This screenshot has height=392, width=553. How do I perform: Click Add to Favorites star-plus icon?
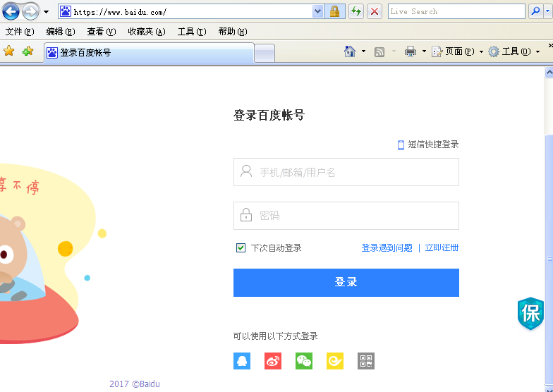[x=28, y=51]
